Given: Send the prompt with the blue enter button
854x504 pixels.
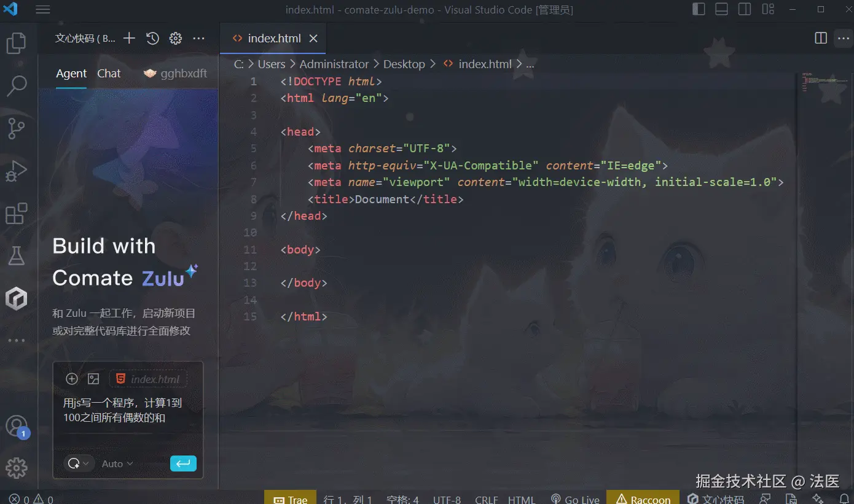Looking at the screenshot, I should click(x=183, y=463).
